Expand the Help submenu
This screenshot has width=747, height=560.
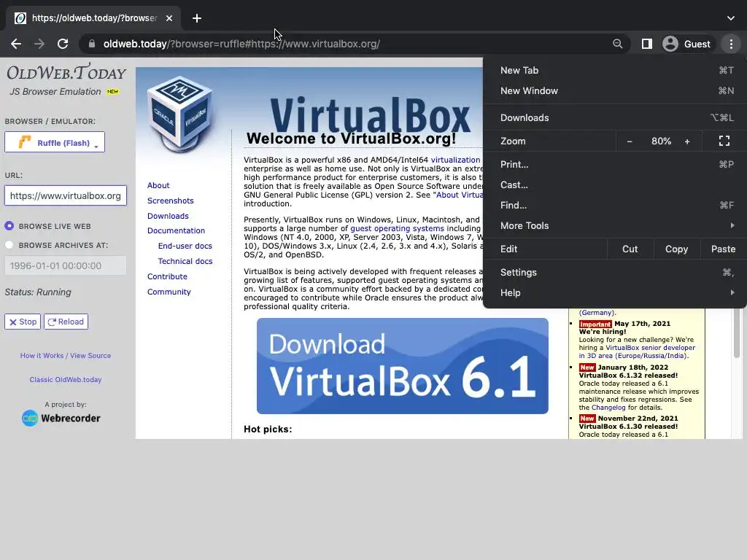click(x=614, y=293)
